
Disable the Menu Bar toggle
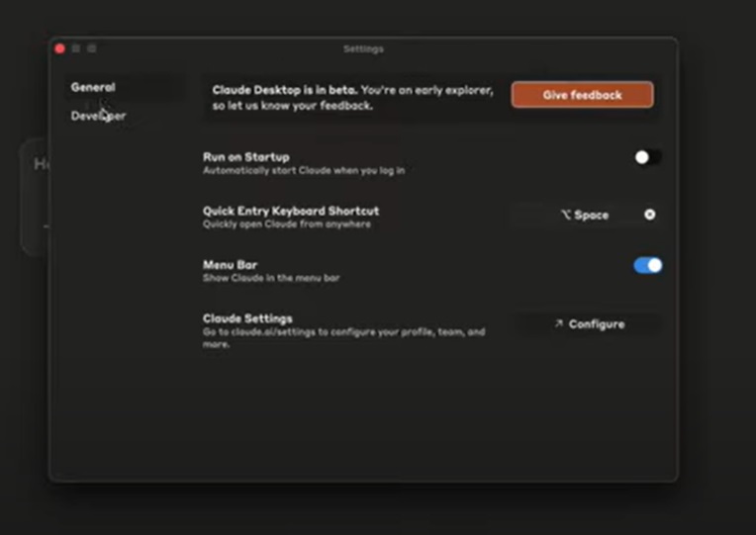pos(647,265)
